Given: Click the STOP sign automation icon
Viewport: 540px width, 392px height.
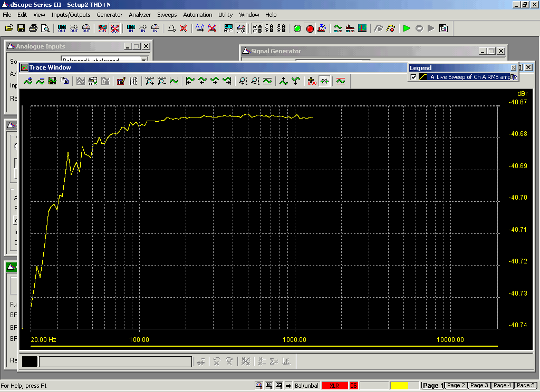Looking at the screenshot, I should (419, 28).
